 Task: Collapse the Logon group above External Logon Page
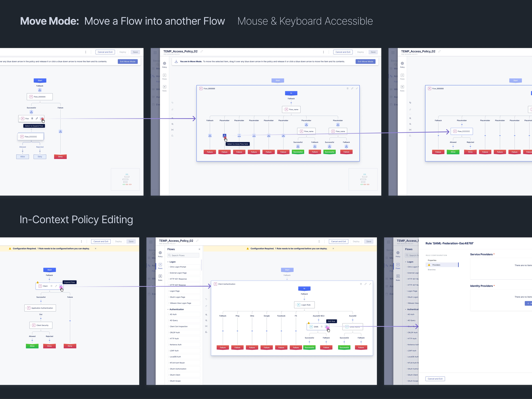tap(168, 262)
